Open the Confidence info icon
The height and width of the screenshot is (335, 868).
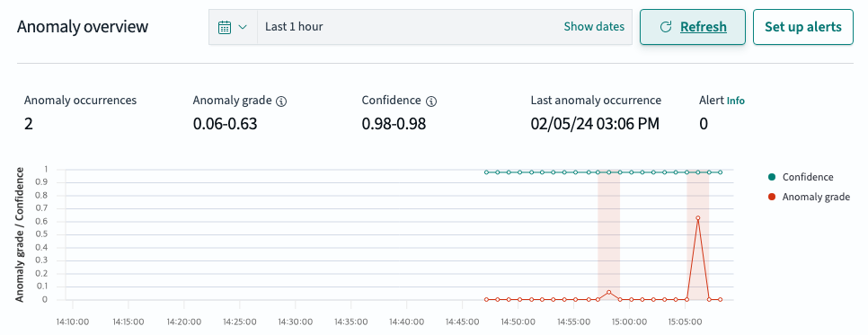(x=432, y=101)
